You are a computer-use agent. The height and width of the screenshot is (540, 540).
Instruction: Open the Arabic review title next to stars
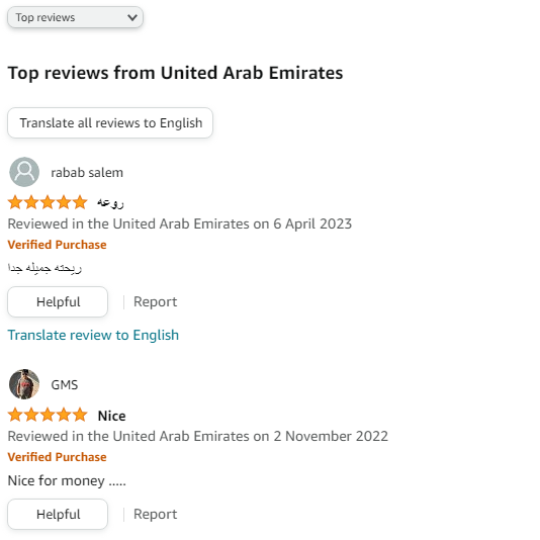pos(110,202)
